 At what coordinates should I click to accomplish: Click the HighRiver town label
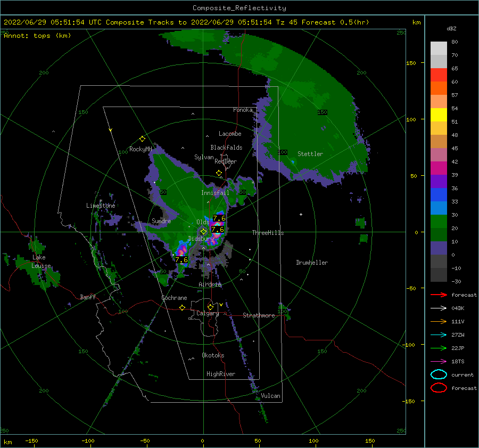click(221, 374)
